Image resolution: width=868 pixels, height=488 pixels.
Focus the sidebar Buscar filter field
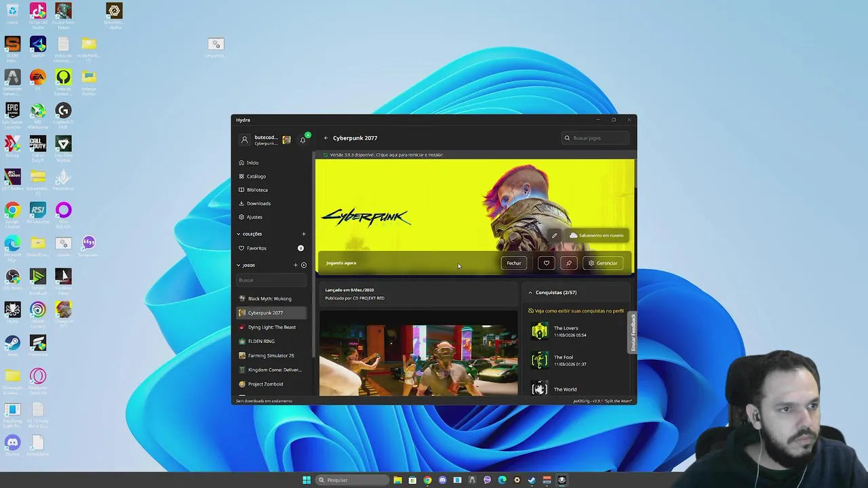(271, 280)
